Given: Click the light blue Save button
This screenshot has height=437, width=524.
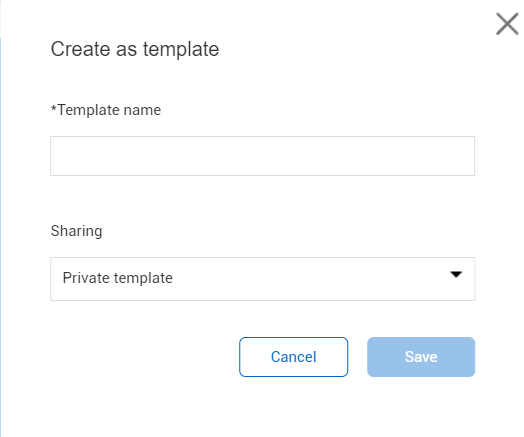Looking at the screenshot, I should point(421,357).
